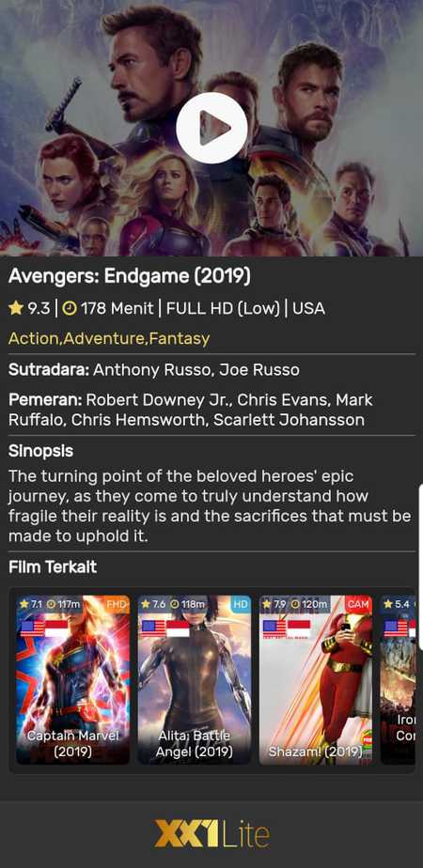Tap the US flag on Shazam poster
Viewport: 423px width, 868px height.
[274, 628]
